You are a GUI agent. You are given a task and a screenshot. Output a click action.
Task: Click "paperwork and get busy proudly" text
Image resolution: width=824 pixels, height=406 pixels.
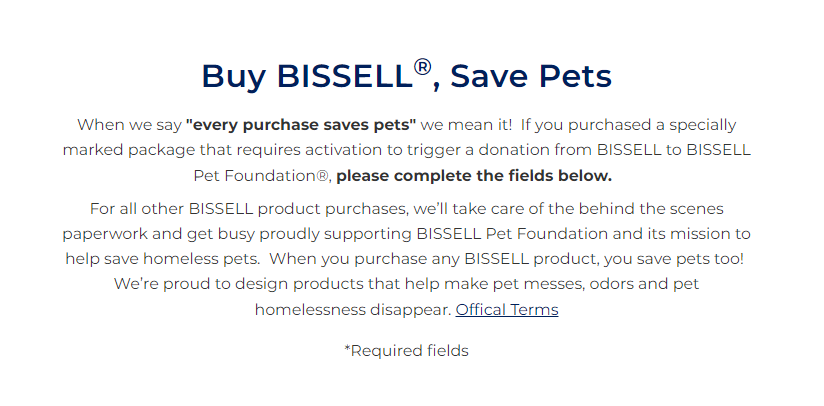pos(190,234)
